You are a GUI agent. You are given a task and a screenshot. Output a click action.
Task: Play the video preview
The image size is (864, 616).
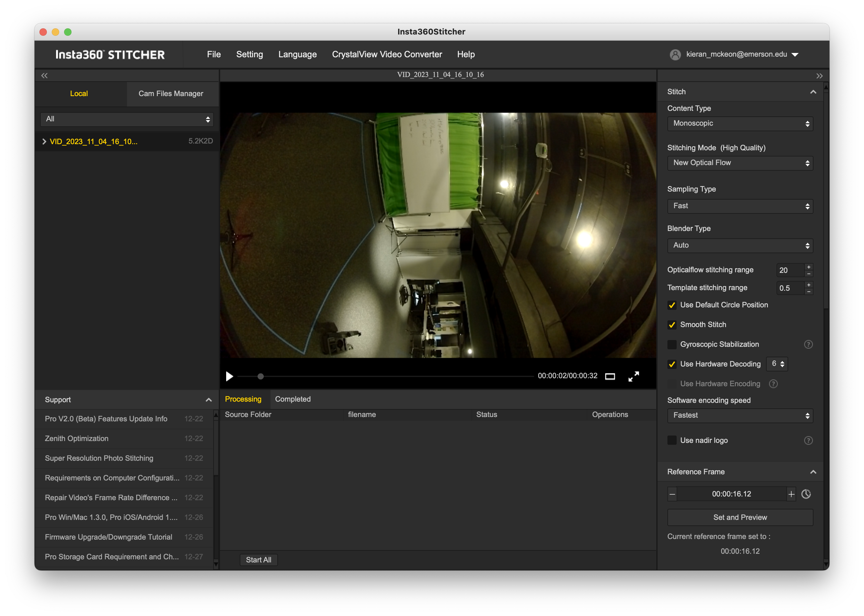[229, 376]
